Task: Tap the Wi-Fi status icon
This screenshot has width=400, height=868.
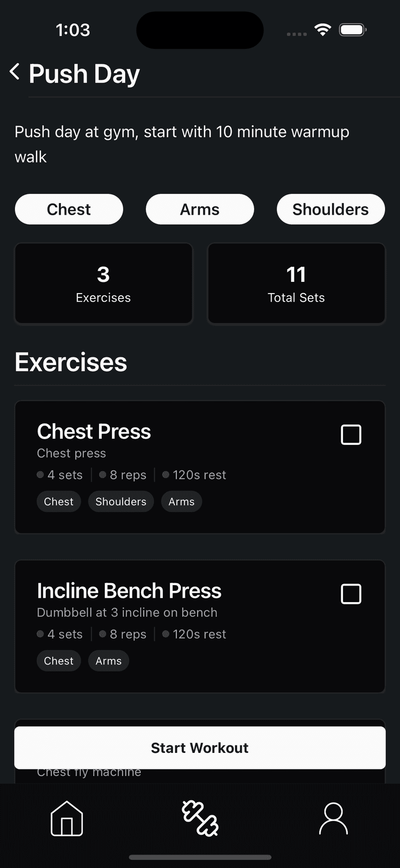Action: point(322,30)
